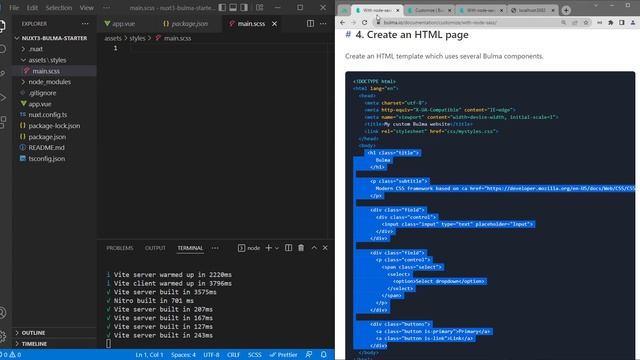The image size is (640, 360).
Task: Click SCSS language mode in status bar
Action: [x=254, y=355]
